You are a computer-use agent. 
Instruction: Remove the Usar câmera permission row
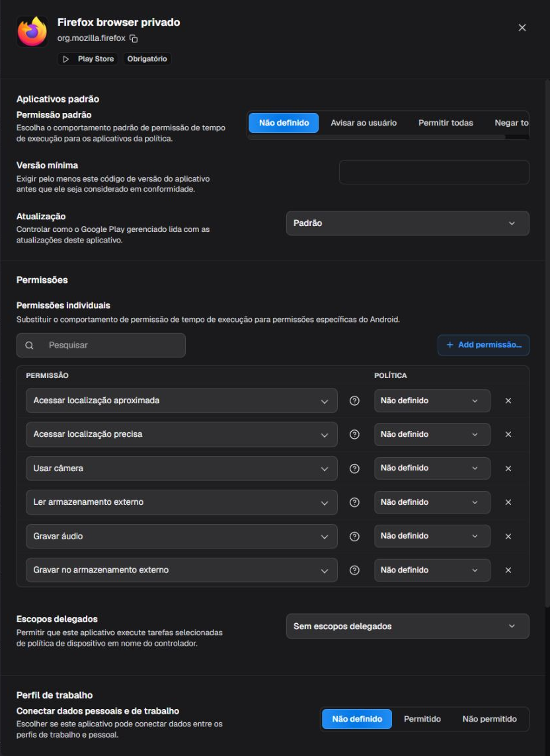pyautogui.click(x=508, y=468)
